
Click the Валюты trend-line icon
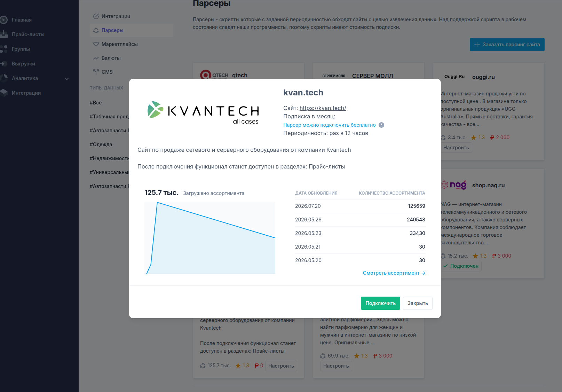coord(96,58)
